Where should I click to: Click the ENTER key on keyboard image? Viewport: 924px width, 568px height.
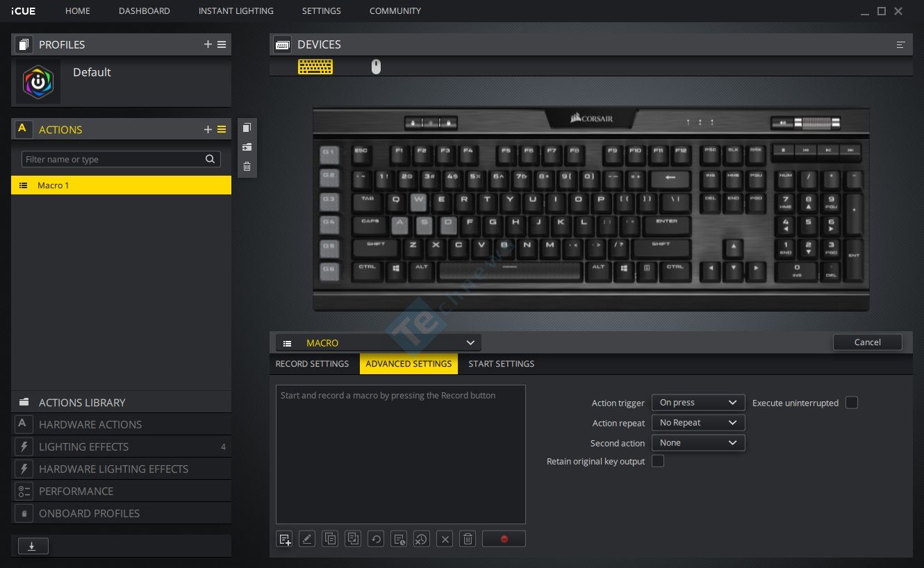coord(666,224)
